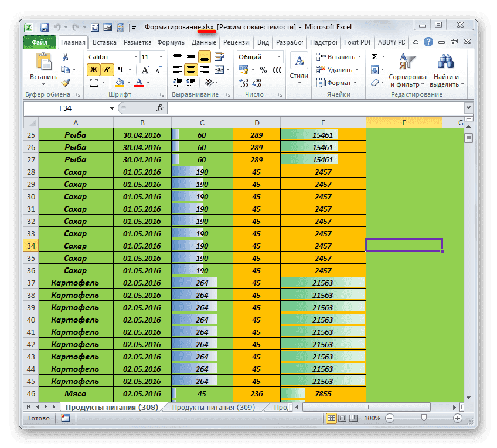Click the Increase Font Size icon
This screenshot has height=448, width=497.
click(x=145, y=69)
